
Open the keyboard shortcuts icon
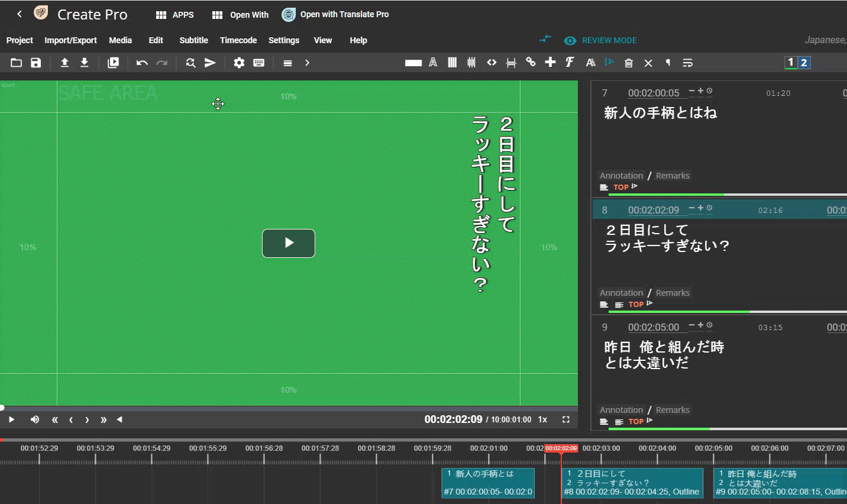258,63
